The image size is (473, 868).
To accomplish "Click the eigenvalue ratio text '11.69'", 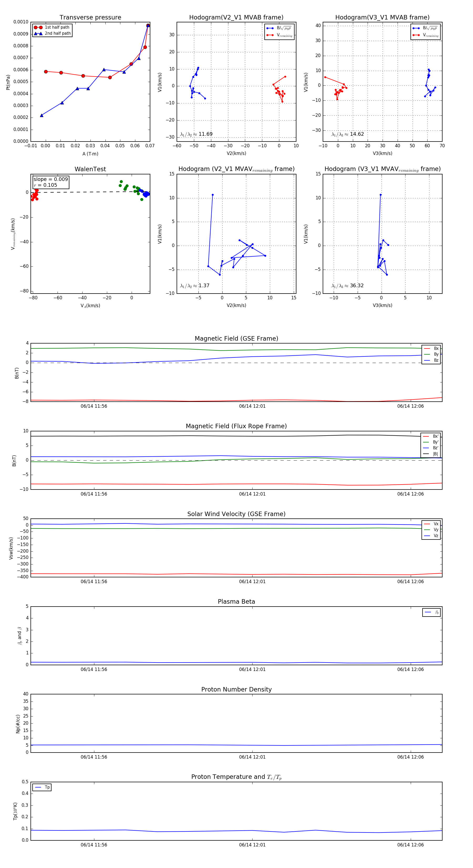I will [x=205, y=134].
